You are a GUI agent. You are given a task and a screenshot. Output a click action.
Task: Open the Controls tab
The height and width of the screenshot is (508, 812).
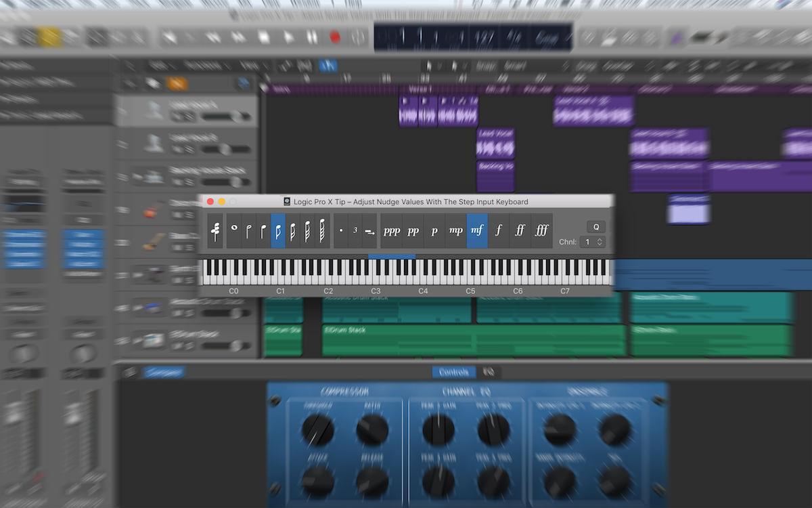(x=453, y=372)
